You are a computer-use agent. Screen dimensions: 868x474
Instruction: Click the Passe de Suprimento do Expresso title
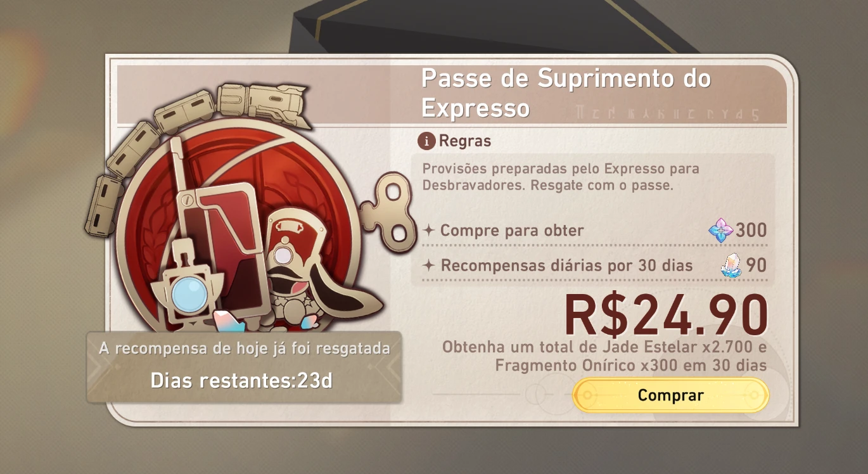pos(566,93)
